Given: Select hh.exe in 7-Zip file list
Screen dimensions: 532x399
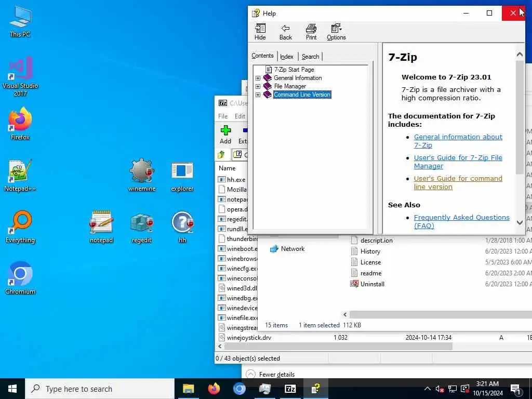Looking at the screenshot, I should 232,179.
